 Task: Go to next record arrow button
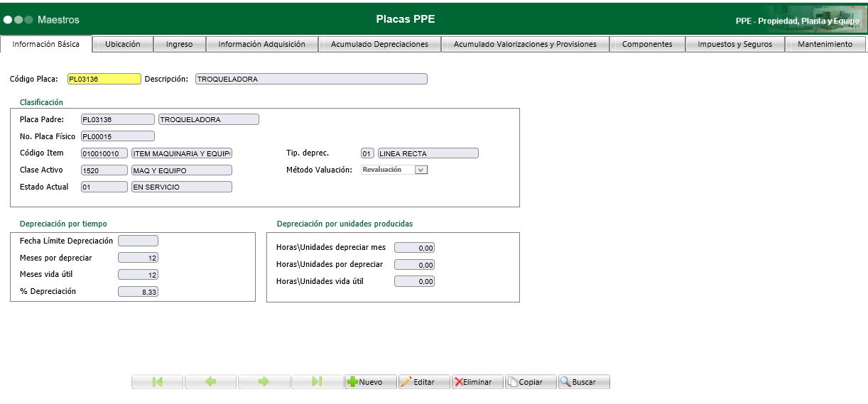(264, 382)
